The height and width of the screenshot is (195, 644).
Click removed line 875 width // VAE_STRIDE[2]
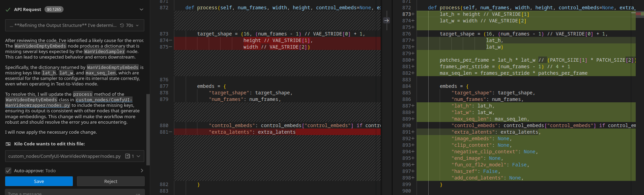277,47
